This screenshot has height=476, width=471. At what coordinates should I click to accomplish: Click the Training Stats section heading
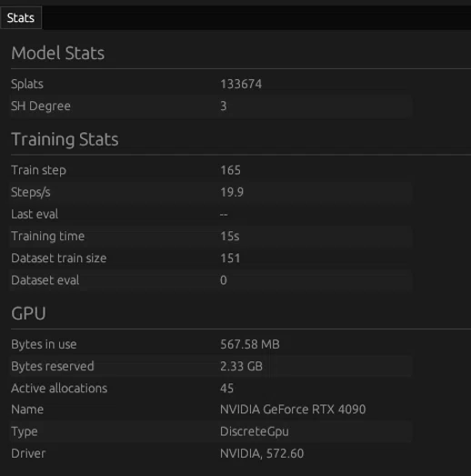65,139
